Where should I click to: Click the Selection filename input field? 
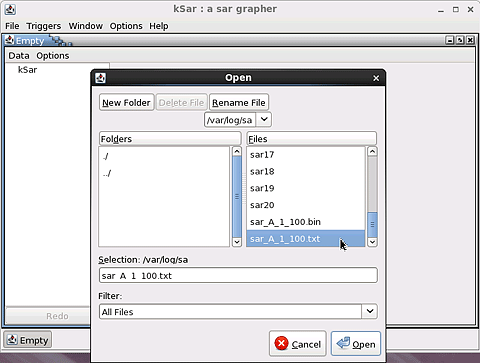click(x=238, y=276)
